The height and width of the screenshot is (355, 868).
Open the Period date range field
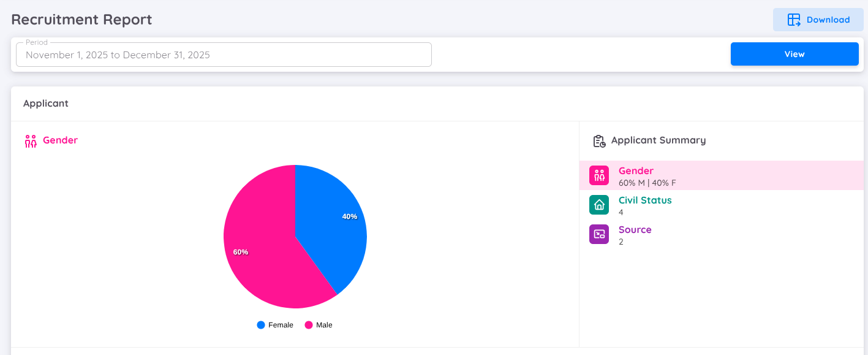click(224, 55)
